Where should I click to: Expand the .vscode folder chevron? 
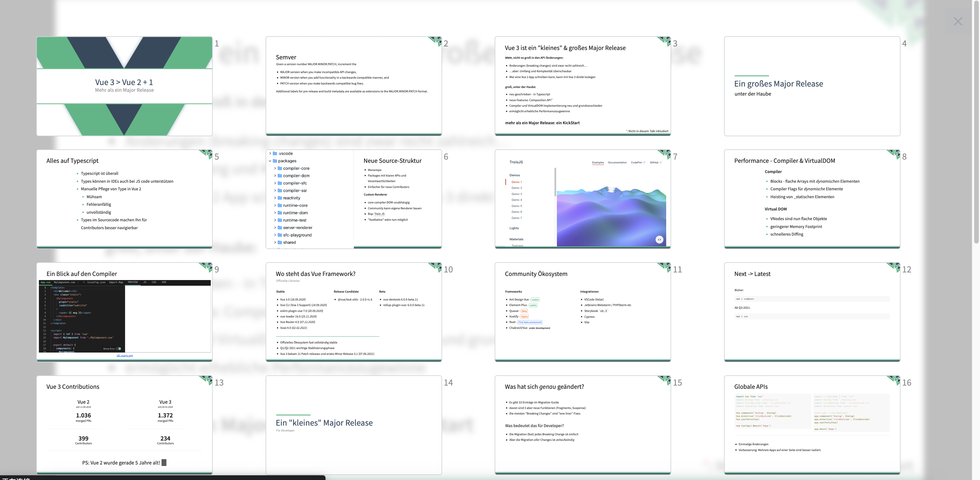(270, 153)
